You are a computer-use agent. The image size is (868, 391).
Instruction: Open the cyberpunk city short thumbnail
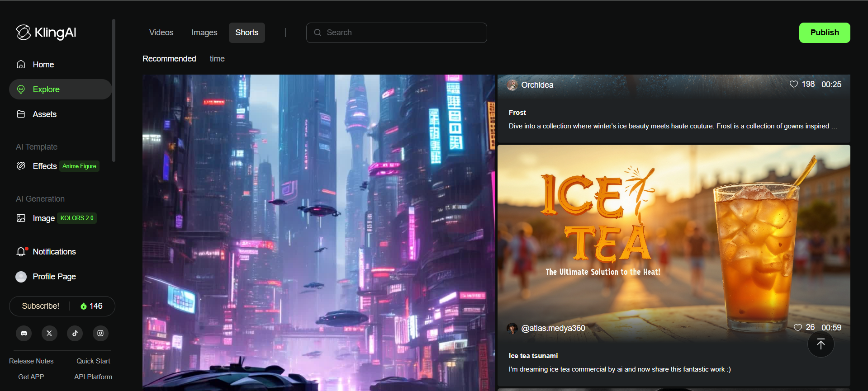[x=318, y=232]
